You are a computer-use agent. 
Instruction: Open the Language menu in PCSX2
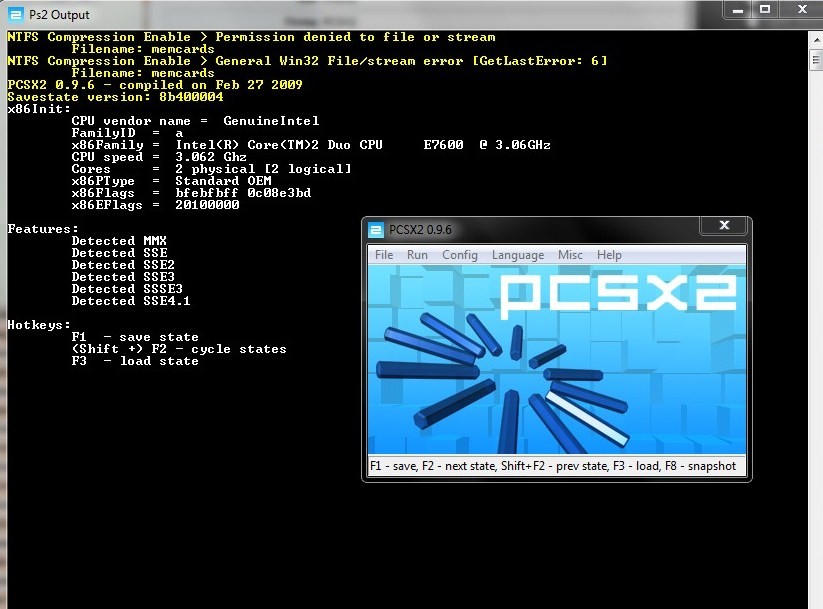tap(518, 255)
